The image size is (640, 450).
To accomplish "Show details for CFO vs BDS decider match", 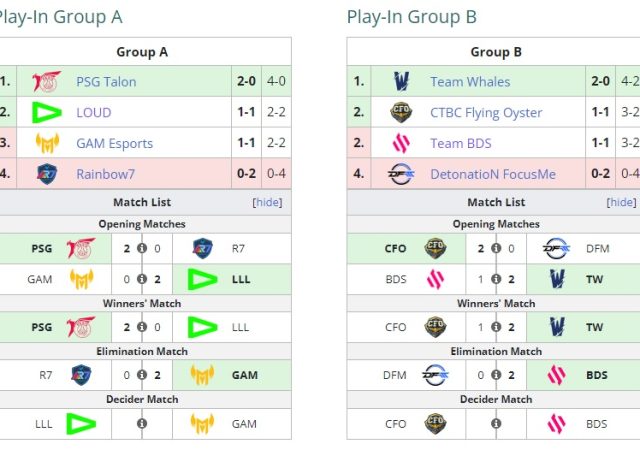I will click(496, 424).
